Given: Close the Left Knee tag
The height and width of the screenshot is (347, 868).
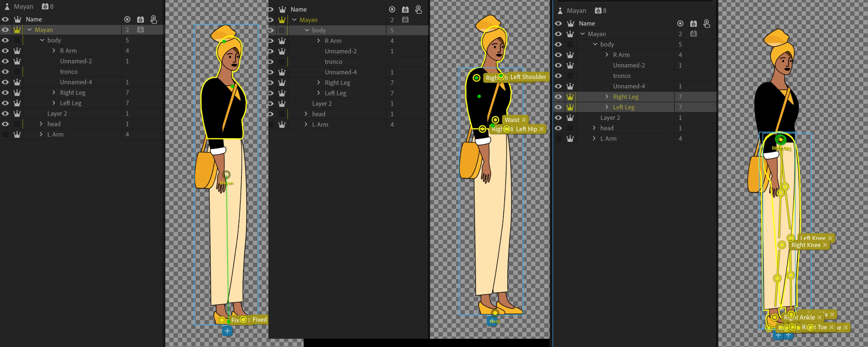Looking at the screenshot, I should point(830,238).
